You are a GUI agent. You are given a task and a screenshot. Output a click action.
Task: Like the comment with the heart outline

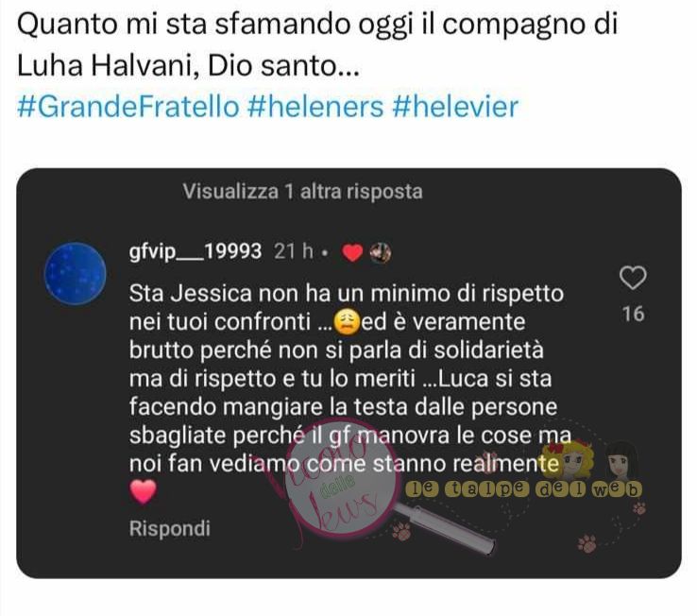[x=633, y=278]
